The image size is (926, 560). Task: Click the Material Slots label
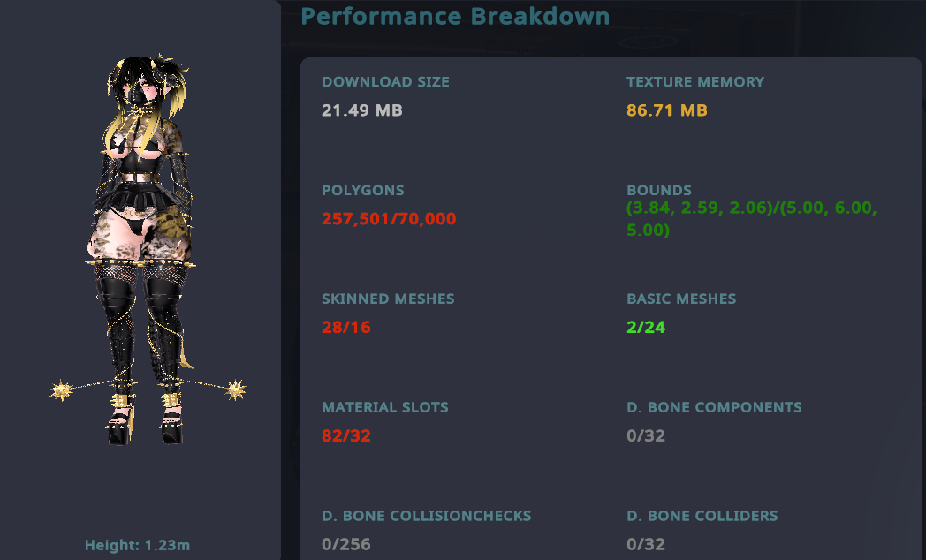[x=385, y=407]
